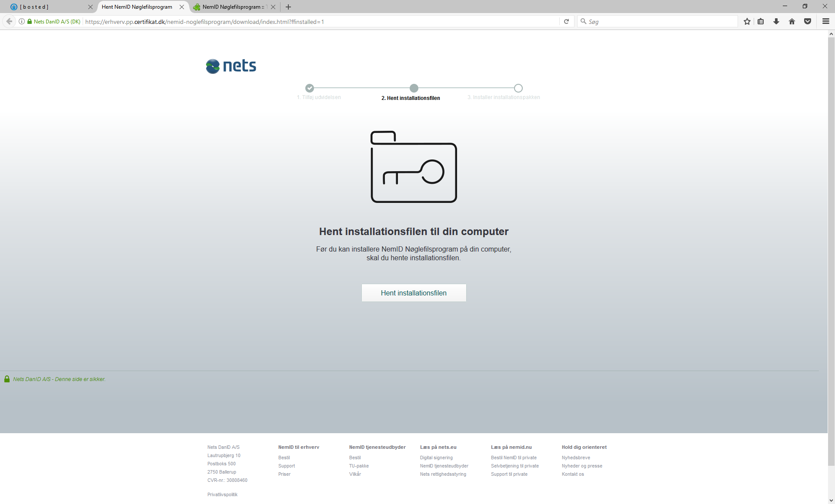Restore down the browser window
This screenshot has width=835, height=504.
click(x=805, y=6)
